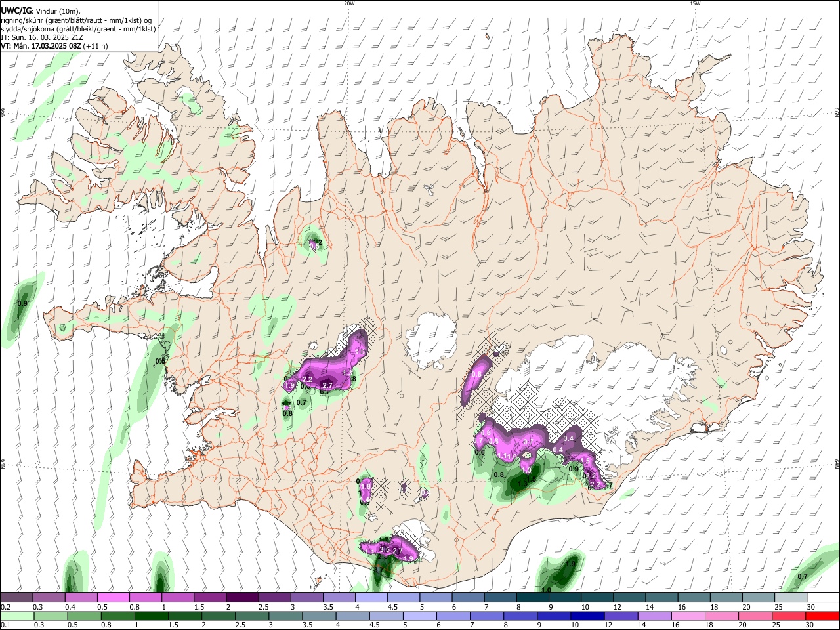This screenshot has width=840, height=630.
Task: Click the 1.0 value at the bottom edge offshore
Action: pos(546,590)
